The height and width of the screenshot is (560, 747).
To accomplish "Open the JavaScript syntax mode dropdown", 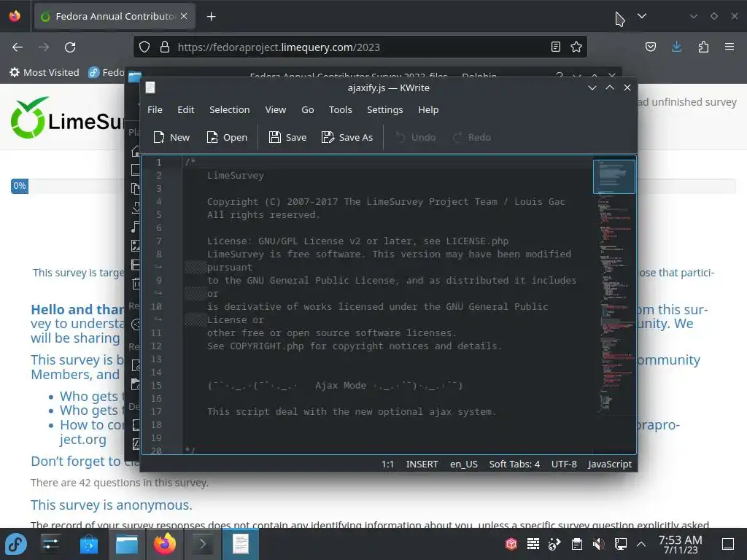I will 609,464.
